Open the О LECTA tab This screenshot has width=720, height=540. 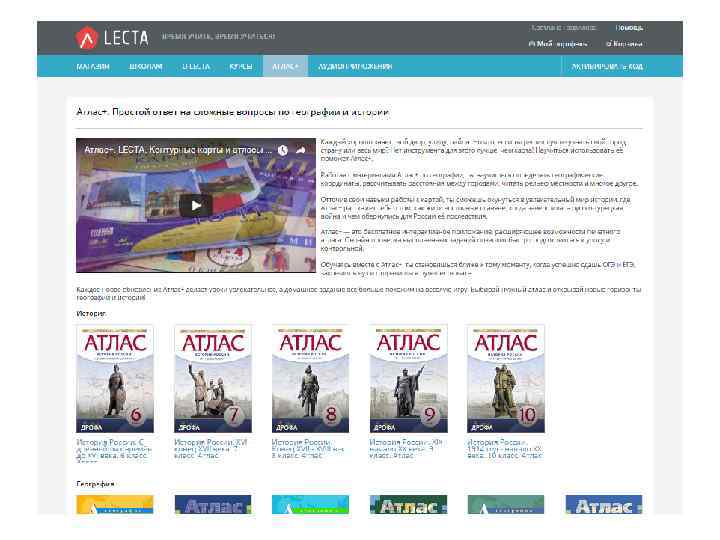[x=196, y=67]
